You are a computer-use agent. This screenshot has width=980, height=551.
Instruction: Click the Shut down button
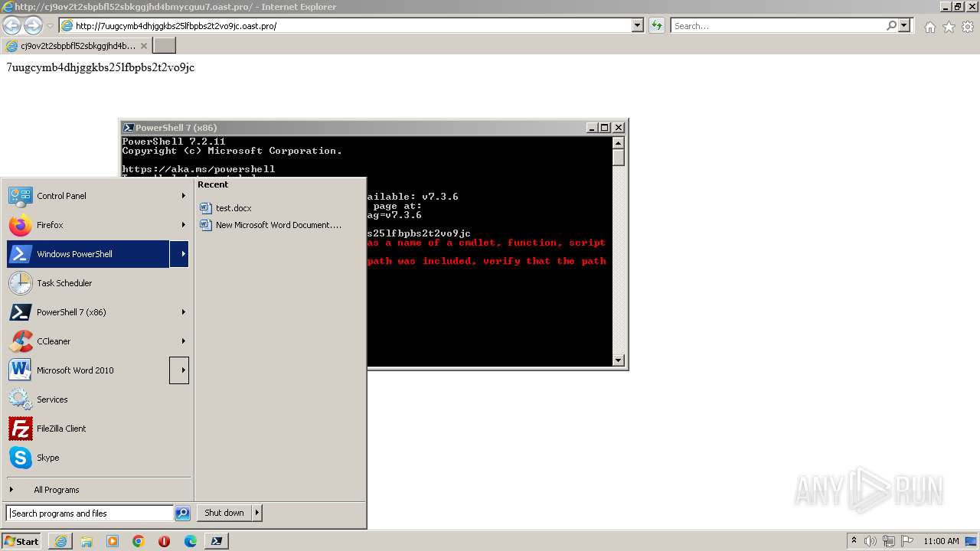pyautogui.click(x=224, y=513)
